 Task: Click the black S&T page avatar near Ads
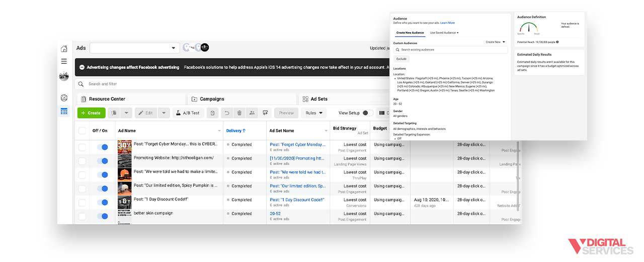pos(205,47)
